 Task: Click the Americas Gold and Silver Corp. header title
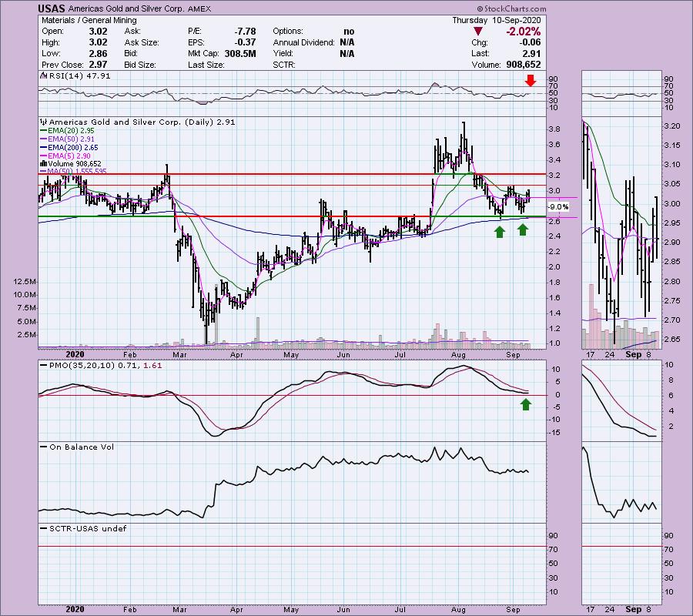(x=126, y=8)
